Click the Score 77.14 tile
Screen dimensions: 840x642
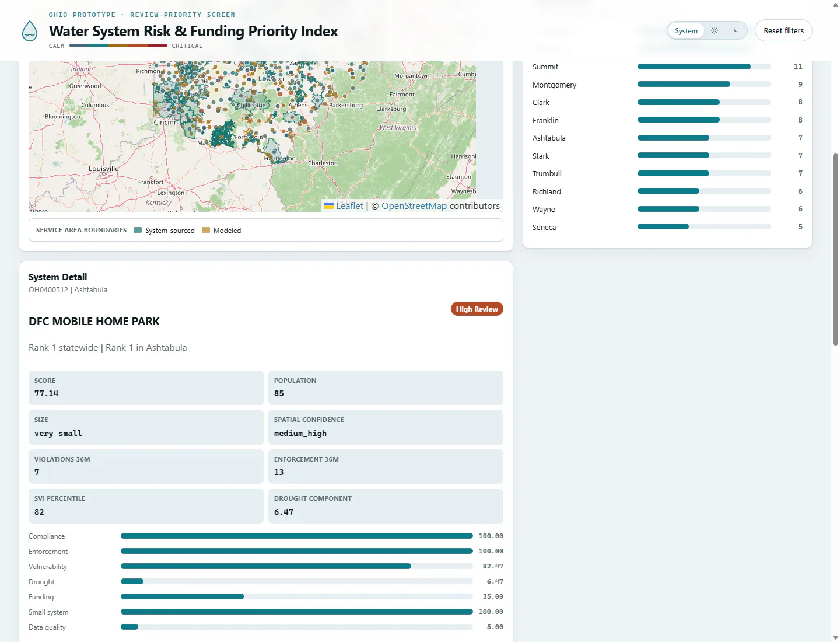coord(146,388)
